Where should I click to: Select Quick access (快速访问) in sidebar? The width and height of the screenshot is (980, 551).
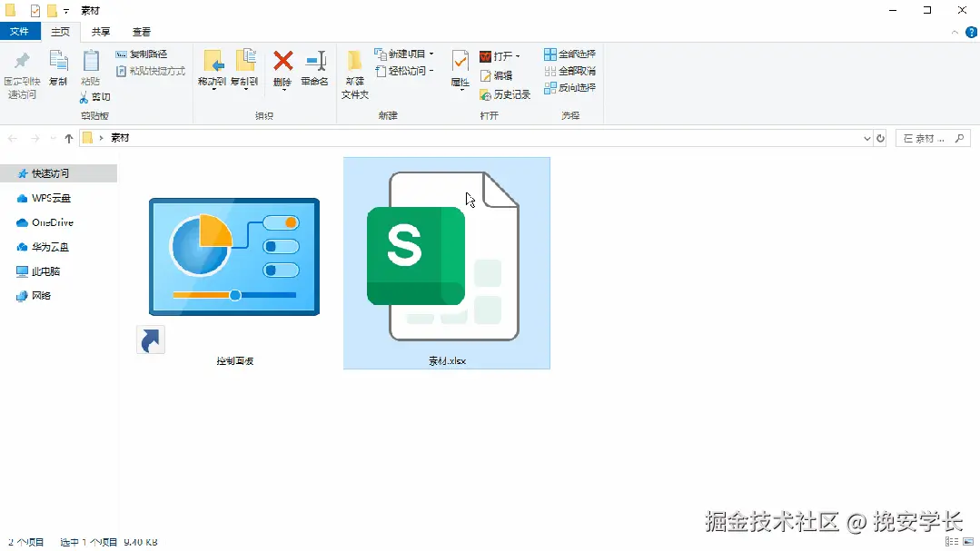[58, 173]
